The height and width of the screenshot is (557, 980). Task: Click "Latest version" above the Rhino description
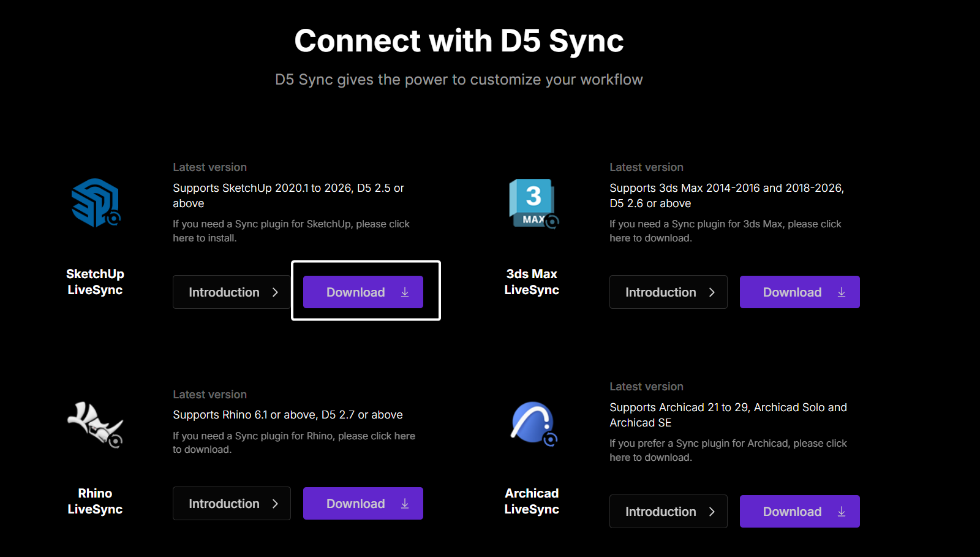(209, 395)
